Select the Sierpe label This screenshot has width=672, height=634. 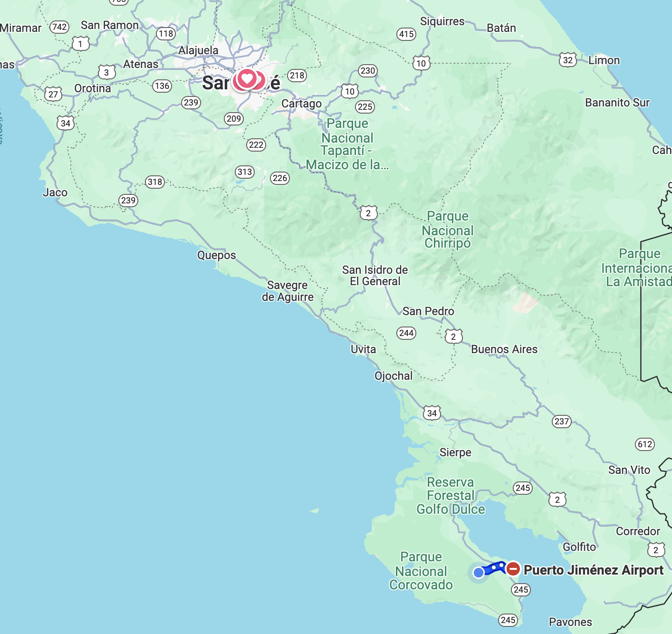coord(455,452)
